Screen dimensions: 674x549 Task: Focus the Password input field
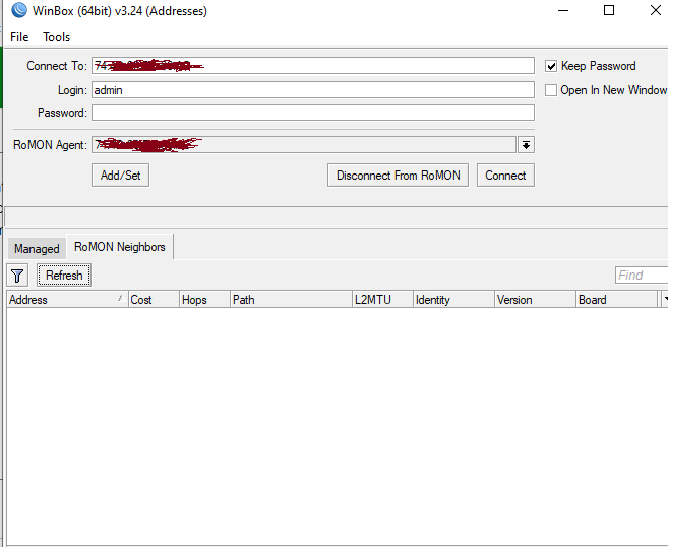coord(313,113)
